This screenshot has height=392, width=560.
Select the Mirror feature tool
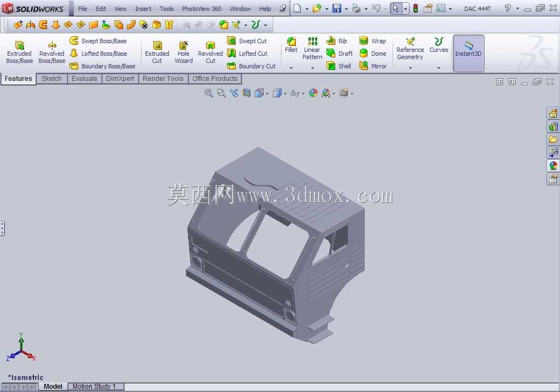tap(373, 66)
